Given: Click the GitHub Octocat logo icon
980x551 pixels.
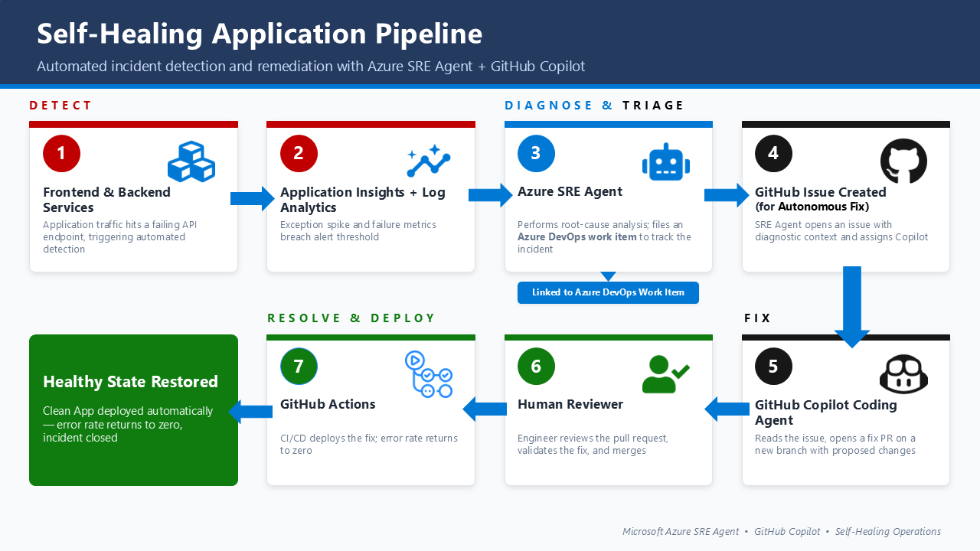Looking at the screenshot, I should [903, 161].
